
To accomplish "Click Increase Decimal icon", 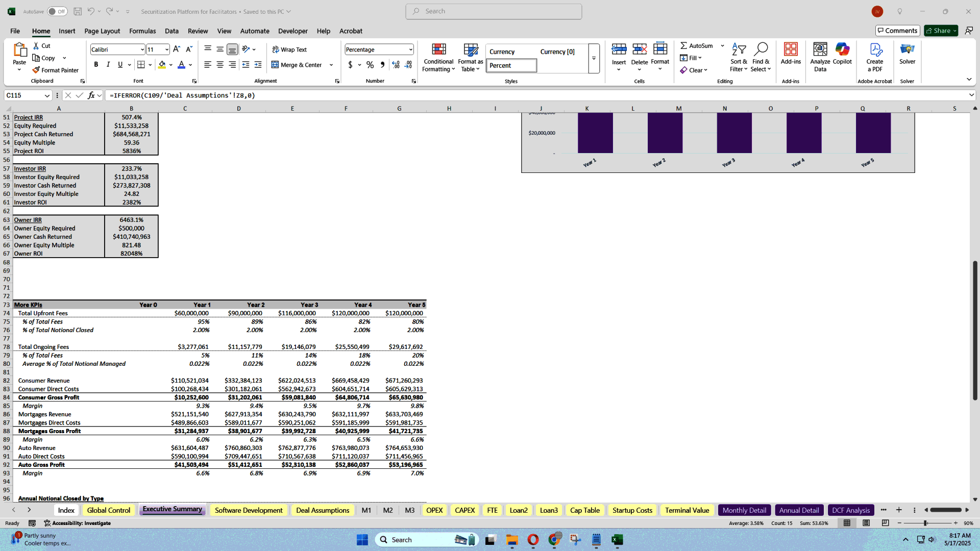I will tap(396, 65).
